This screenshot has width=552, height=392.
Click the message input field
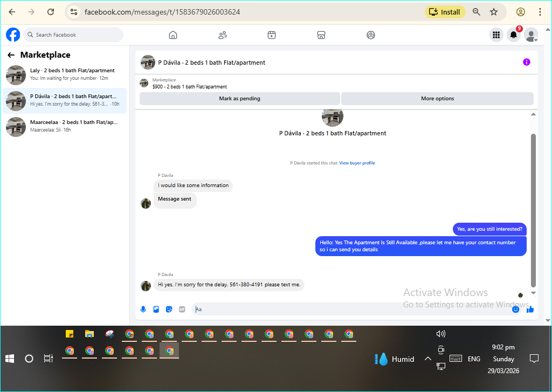352,310
